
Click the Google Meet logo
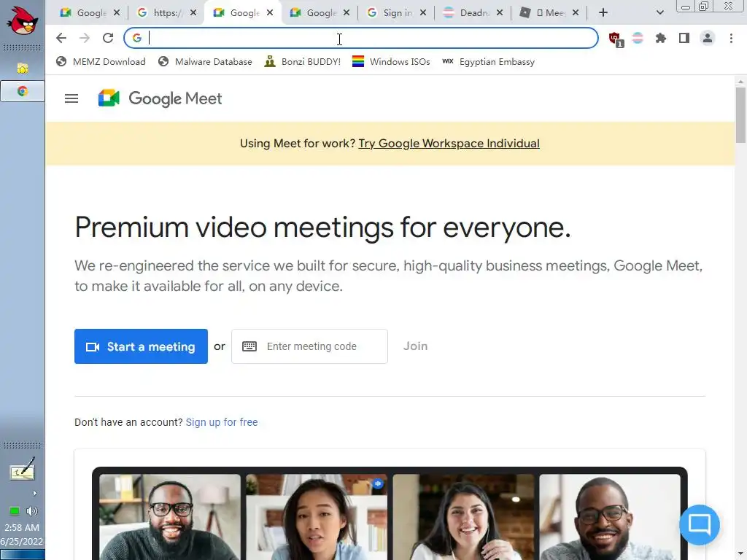tap(160, 98)
